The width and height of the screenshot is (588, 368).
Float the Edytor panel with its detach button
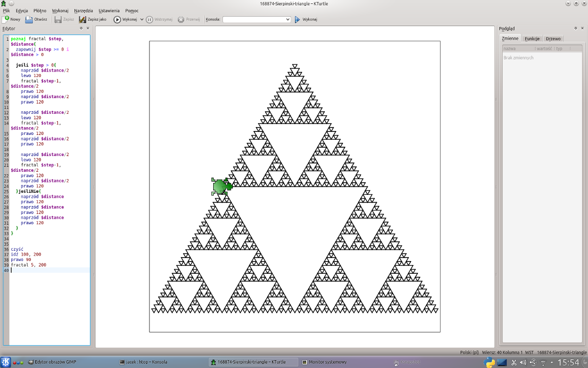tap(81, 28)
